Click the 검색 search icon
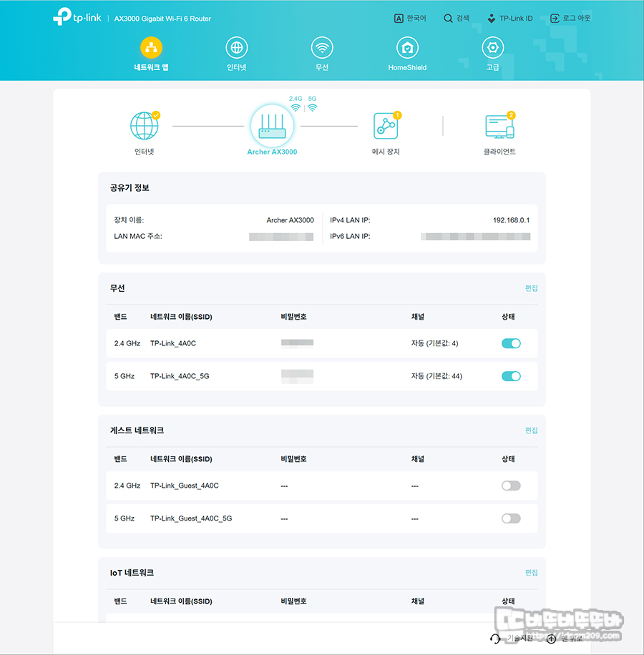 (448, 19)
